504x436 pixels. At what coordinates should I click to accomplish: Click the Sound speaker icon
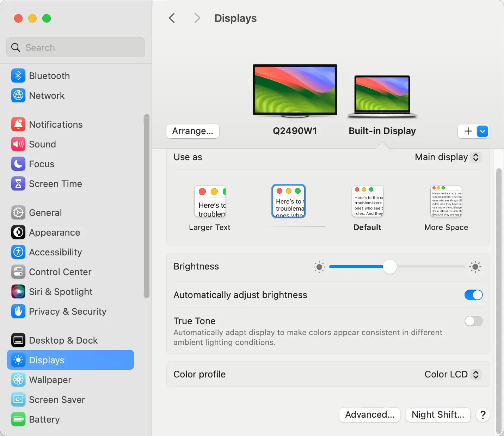[x=18, y=144]
